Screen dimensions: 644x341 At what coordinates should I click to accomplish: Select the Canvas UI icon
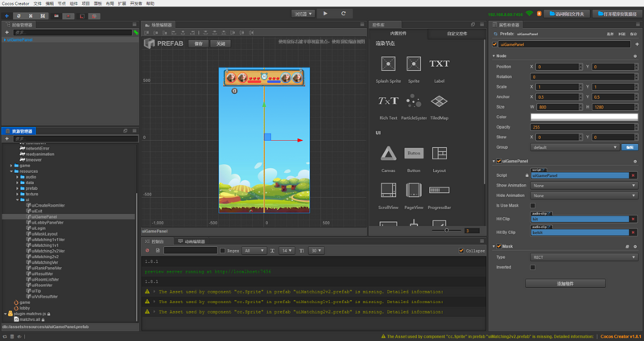pos(388,154)
